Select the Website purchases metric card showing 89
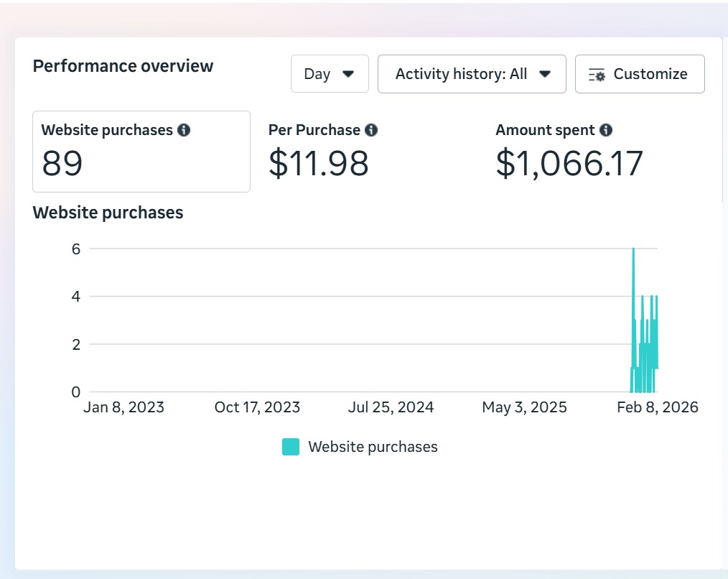728x579 pixels. 141,152
